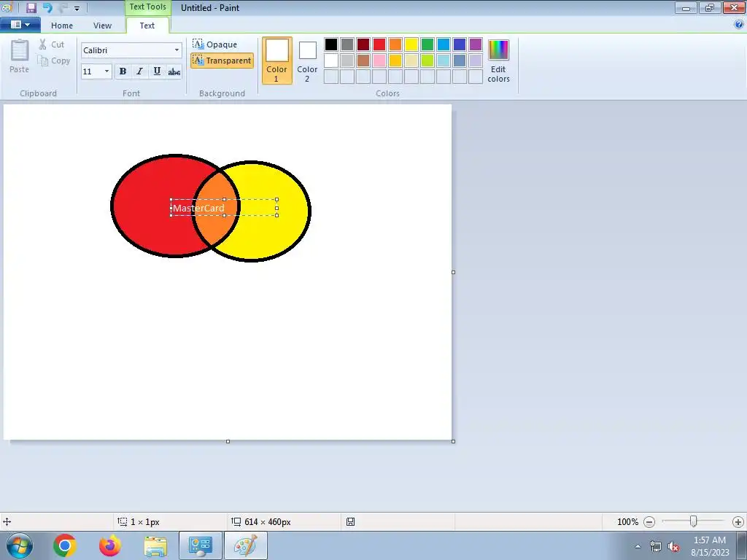Open the Paint file menu button
This screenshot has width=747, height=560.
click(x=20, y=25)
